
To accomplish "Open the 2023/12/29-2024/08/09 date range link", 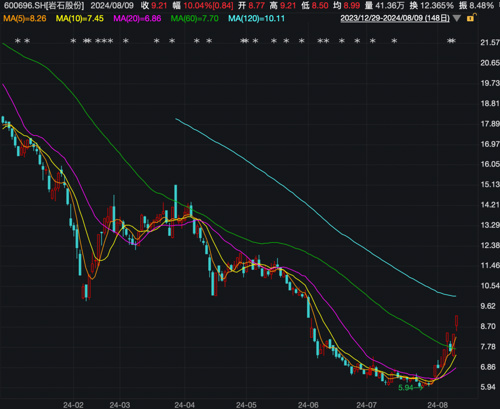I will click(x=395, y=18).
